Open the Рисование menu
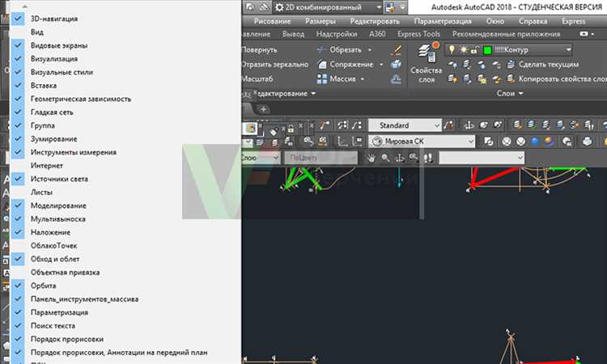The height and width of the screenshot is (364, 607). click(x=272, y=21)
